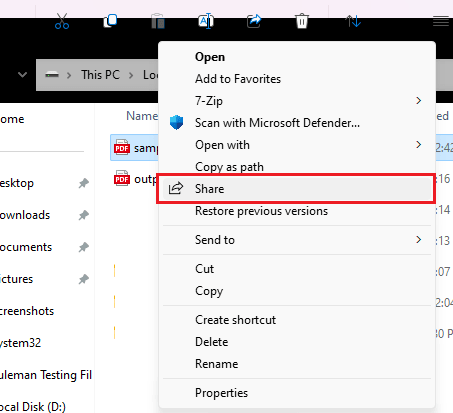
Task: Open Pictures in the navigation pane
Action: (16, 279)
